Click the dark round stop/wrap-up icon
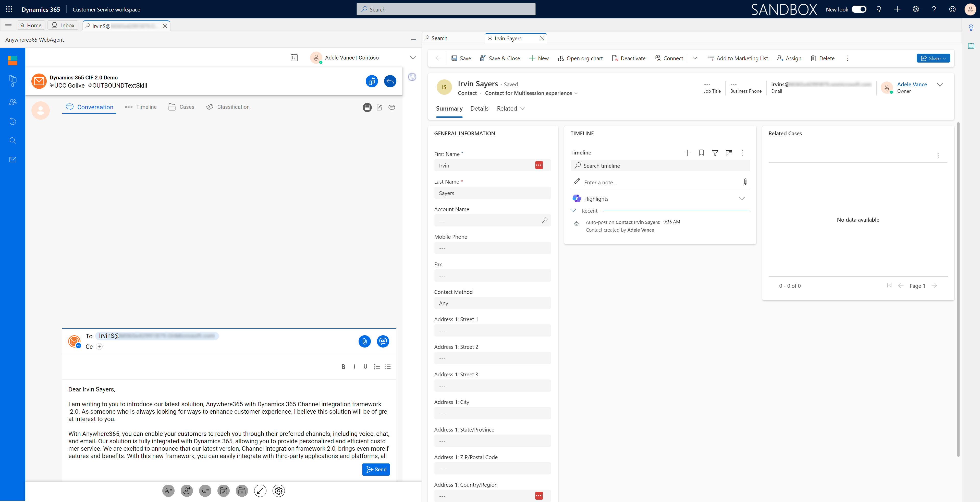Image resolution: width=980 pixels, height=502 pixels. tap(367, 107)
